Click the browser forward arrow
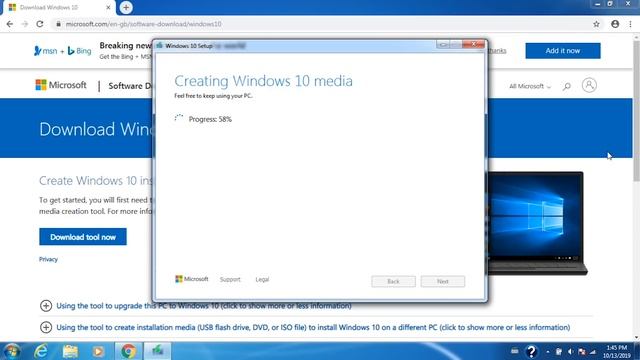 [25, 24]
